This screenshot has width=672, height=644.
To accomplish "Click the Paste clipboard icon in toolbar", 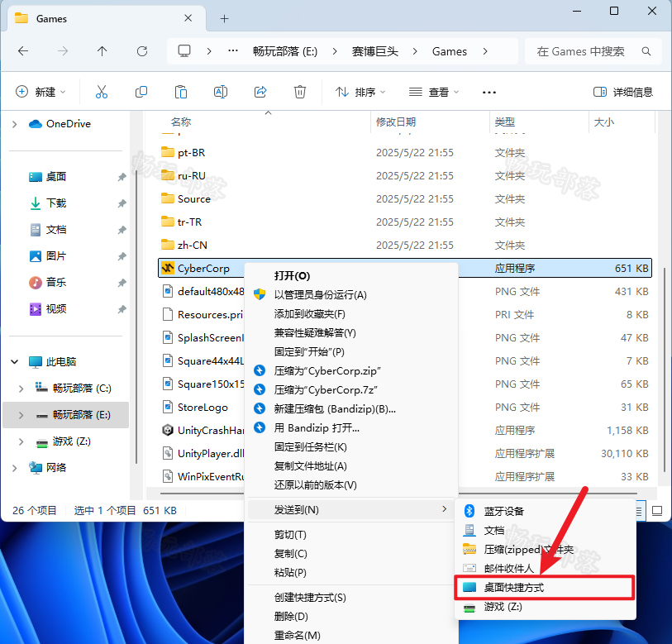I will pyautogui.click(x=181, y=92).
